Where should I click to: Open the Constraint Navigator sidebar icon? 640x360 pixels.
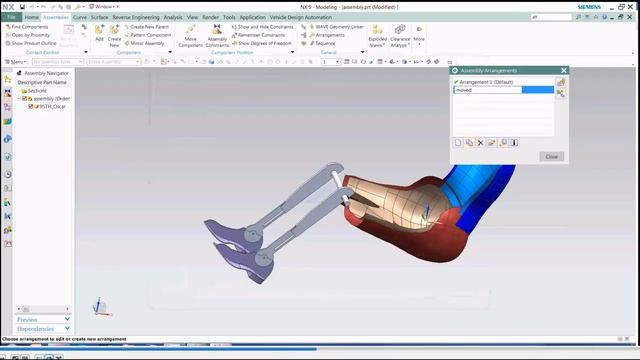pos(7,93)
